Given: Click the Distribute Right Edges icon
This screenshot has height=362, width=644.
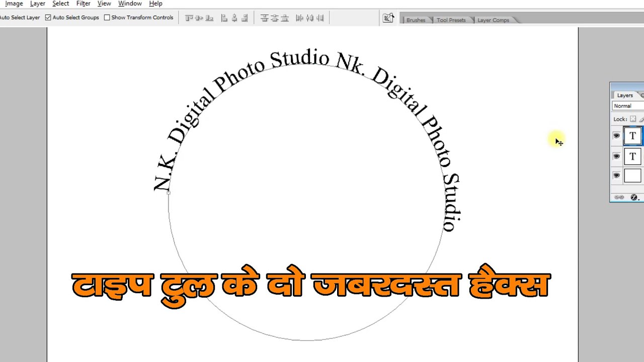Looking at the screenshot, I should 320,18.
